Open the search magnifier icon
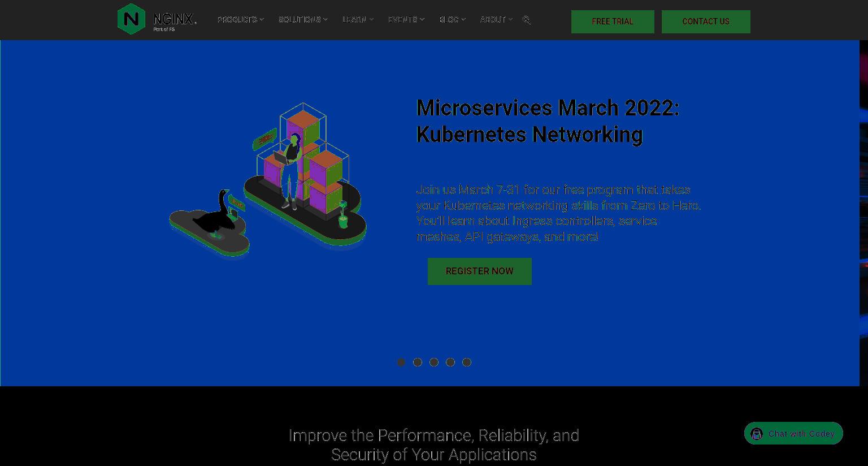 (x=527, y=20)
